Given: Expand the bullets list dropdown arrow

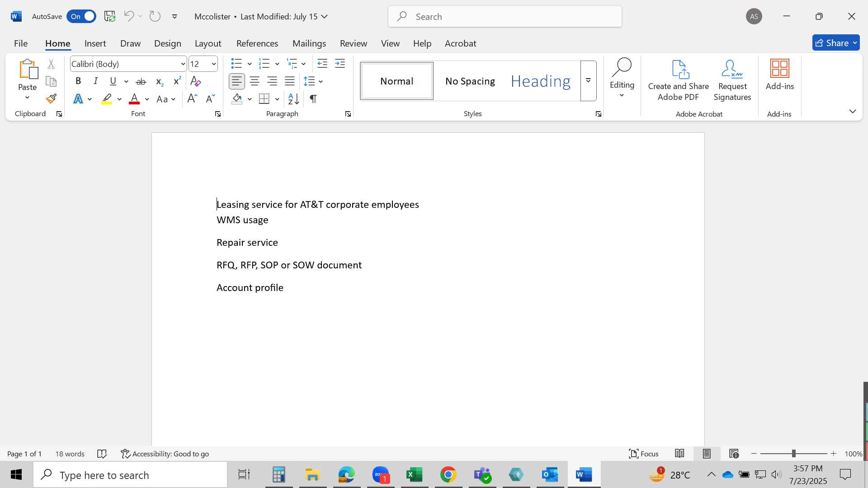Looking at the screenshot, I should 250,64.
